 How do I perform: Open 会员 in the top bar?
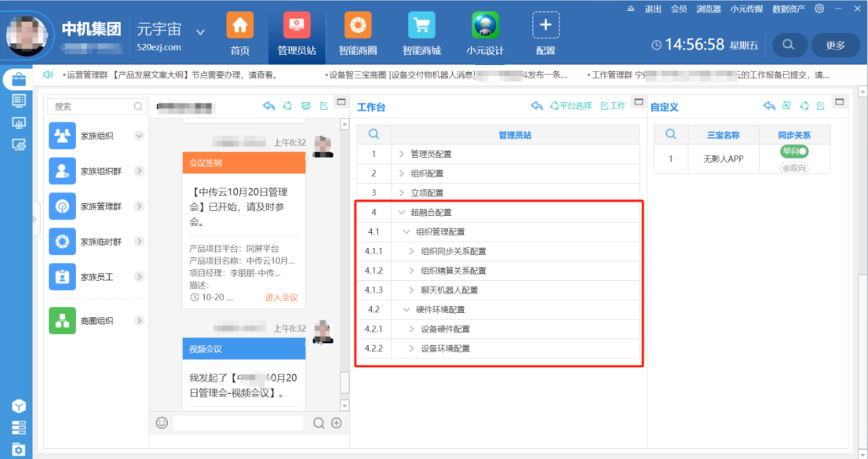pos(679,9)
